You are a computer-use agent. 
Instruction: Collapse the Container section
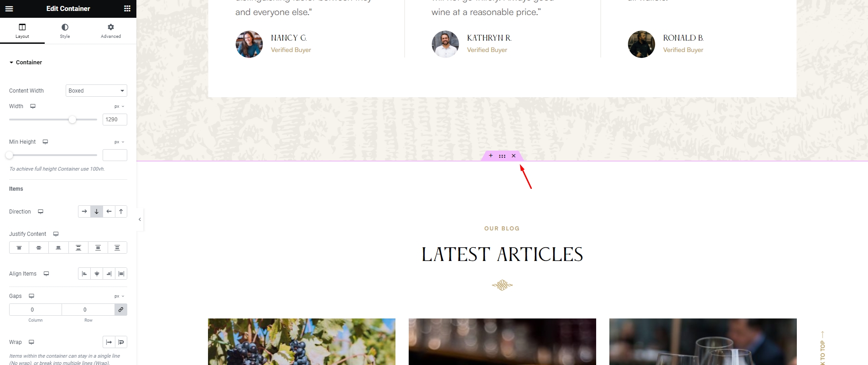[x=26, y=63]
